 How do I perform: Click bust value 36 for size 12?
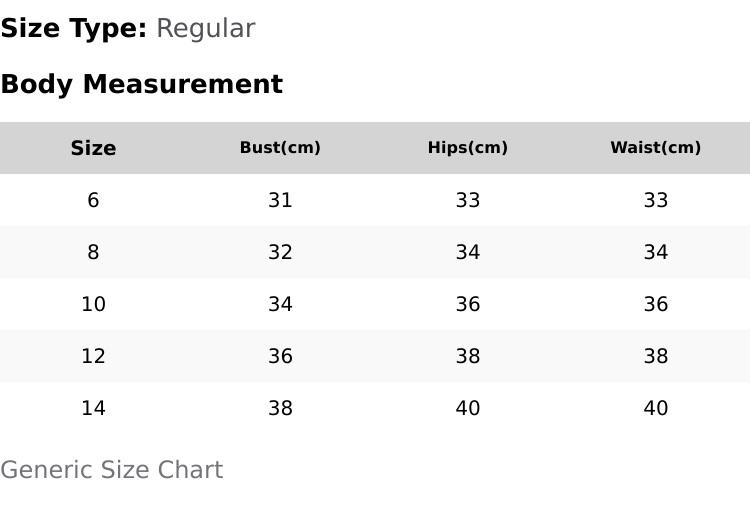280,356
